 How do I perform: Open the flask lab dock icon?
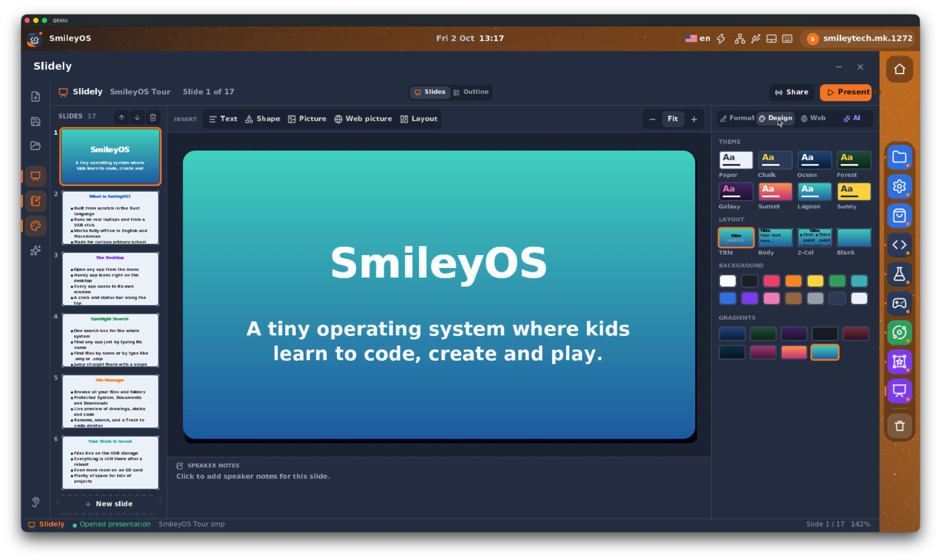pyautogui.click(x=899, y=274)
